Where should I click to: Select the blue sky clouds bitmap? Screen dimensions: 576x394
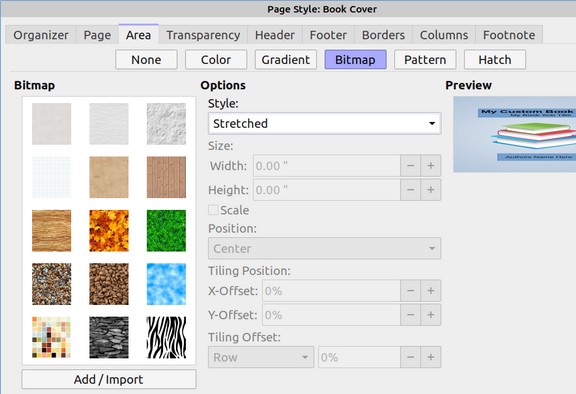click(x=166, y=284)
